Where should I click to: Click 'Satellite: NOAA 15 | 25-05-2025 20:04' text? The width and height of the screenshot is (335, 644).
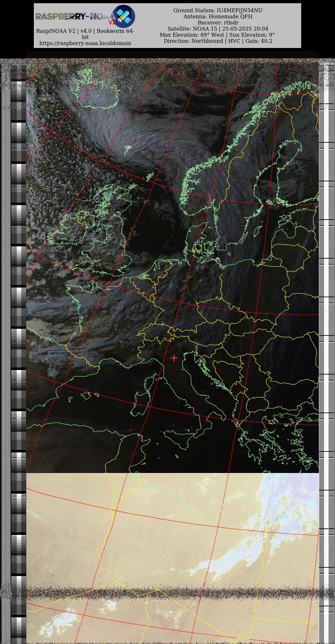218,29
